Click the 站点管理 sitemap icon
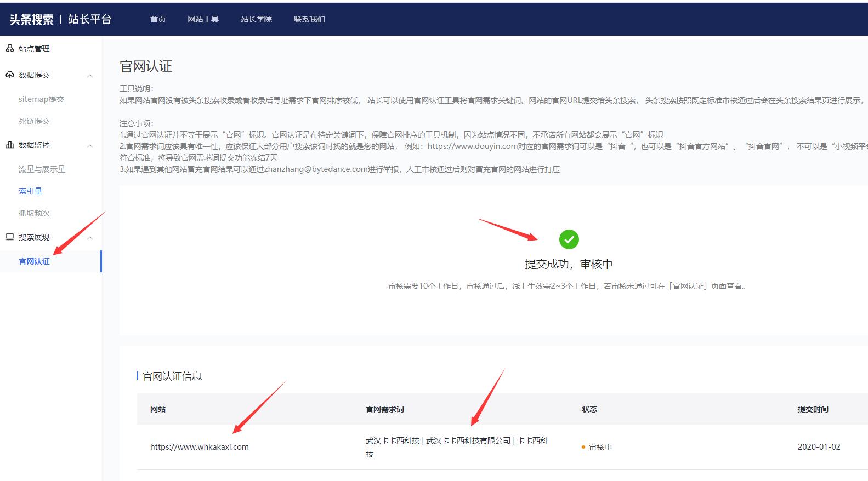868x481 pixels. coord(9,49)
